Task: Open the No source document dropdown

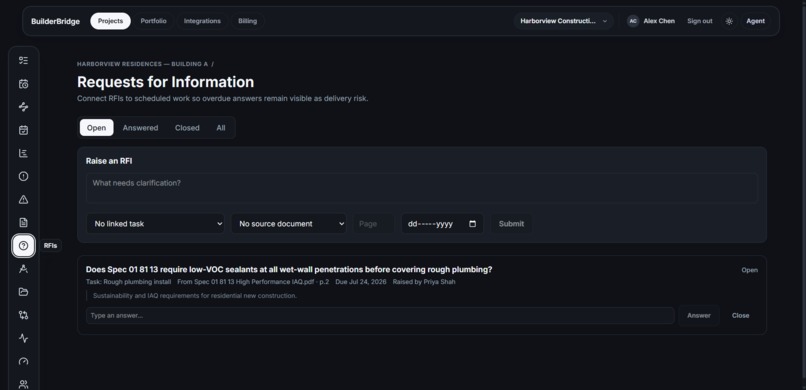Action: point(288,224)
